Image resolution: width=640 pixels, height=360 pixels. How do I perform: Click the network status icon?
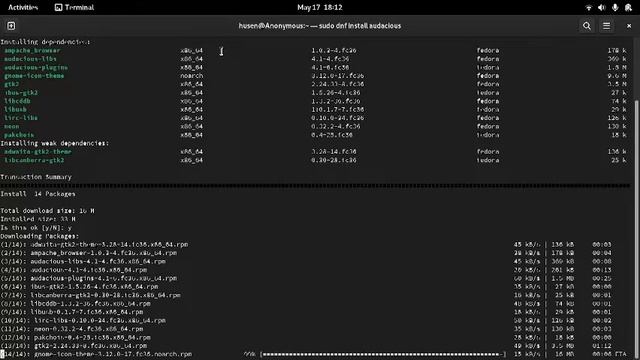[589, 7]
